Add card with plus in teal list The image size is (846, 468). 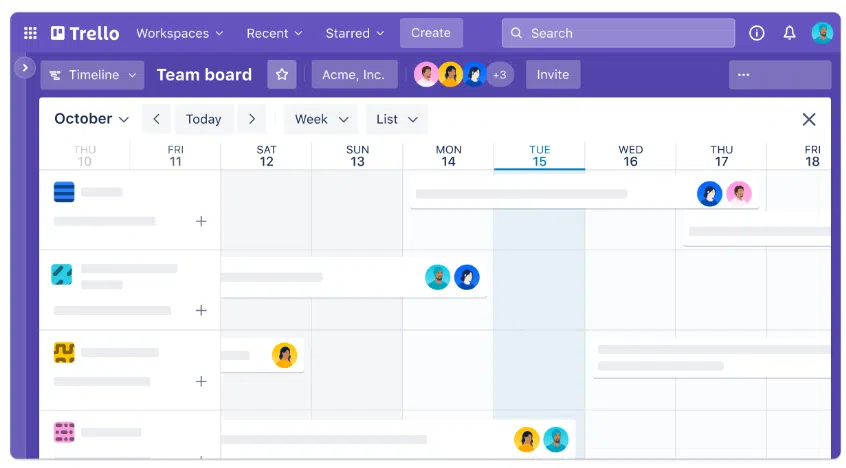201,311
